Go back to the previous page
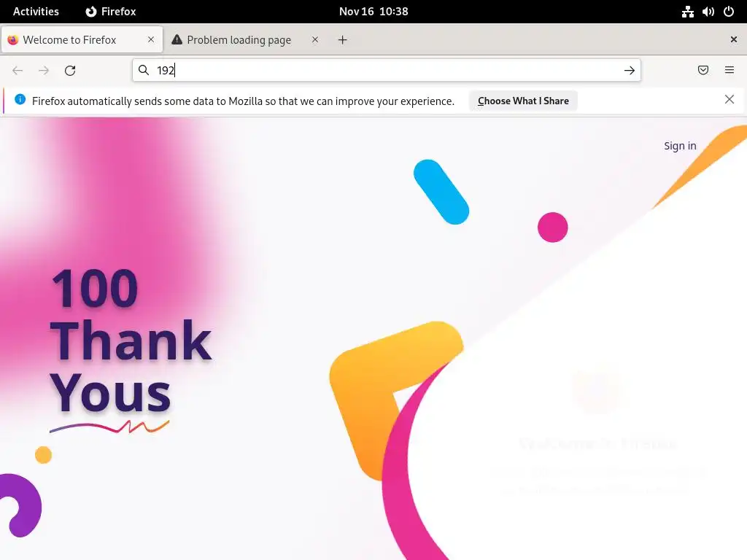The width and height of the screenshot is (747, 560). point(18,71)
